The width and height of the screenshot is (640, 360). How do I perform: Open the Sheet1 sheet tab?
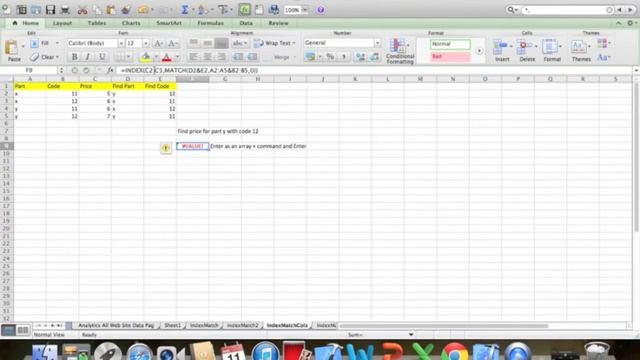[x=172, y=325]
